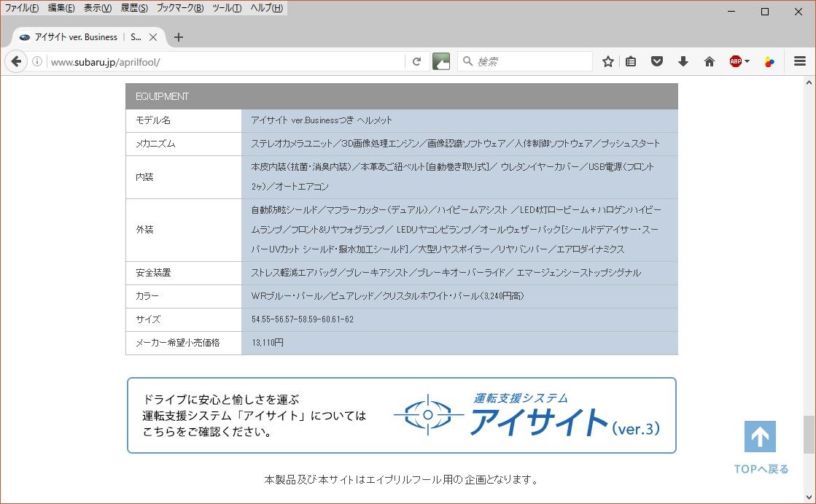Image resolution: width=816 pixels, height=504 pixels.
Task: Save page to Pocket icon
Action: (x=657, y=61)
